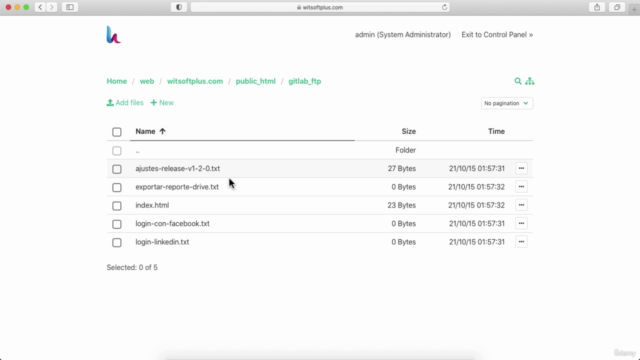
Task: Sort by Time column header
Action: point(496,131)
